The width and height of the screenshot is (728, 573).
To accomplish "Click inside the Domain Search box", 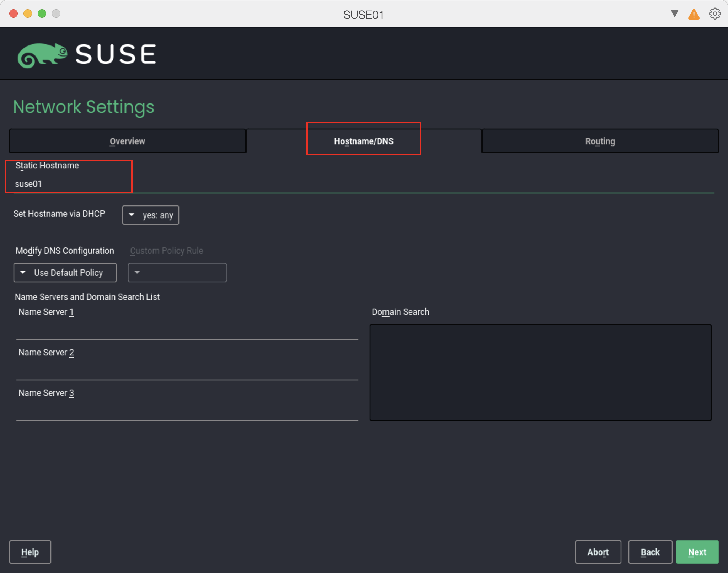I will [x=540, y=372].
